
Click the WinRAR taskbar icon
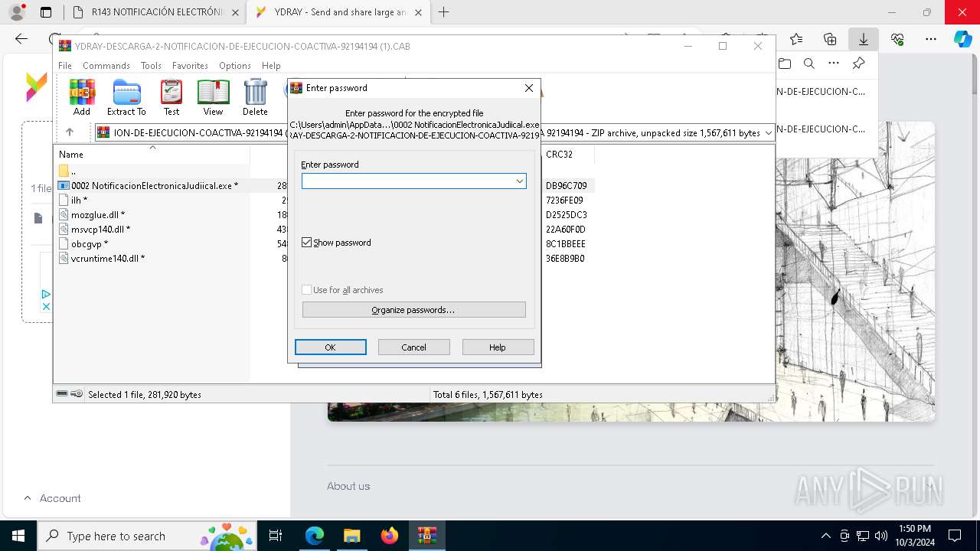427,536
